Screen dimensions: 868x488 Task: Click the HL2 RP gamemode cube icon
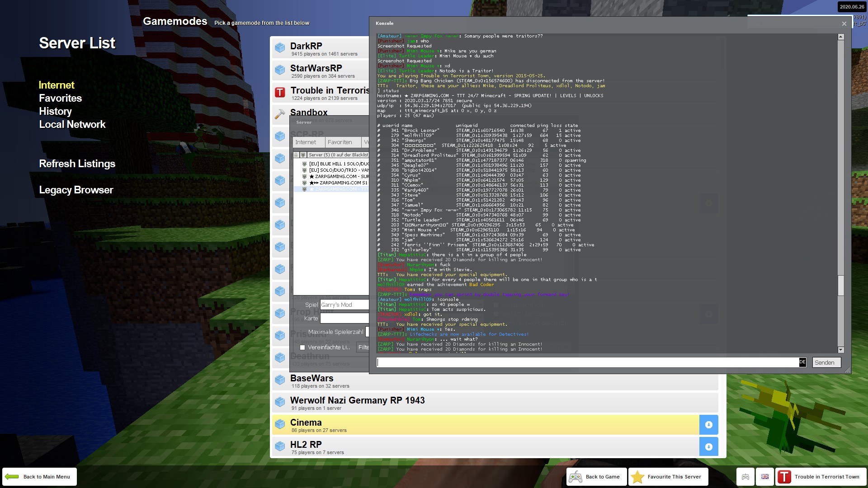click(280, 446)
